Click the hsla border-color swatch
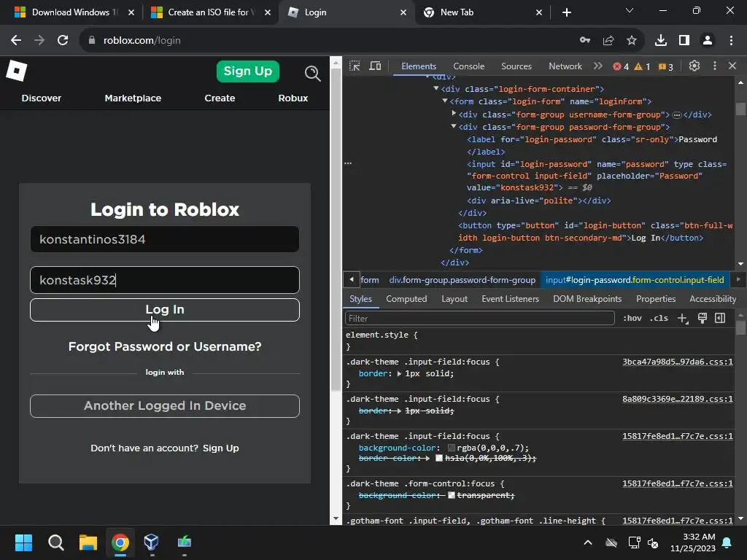The image size is (747, 560). [x=438, y=458]
